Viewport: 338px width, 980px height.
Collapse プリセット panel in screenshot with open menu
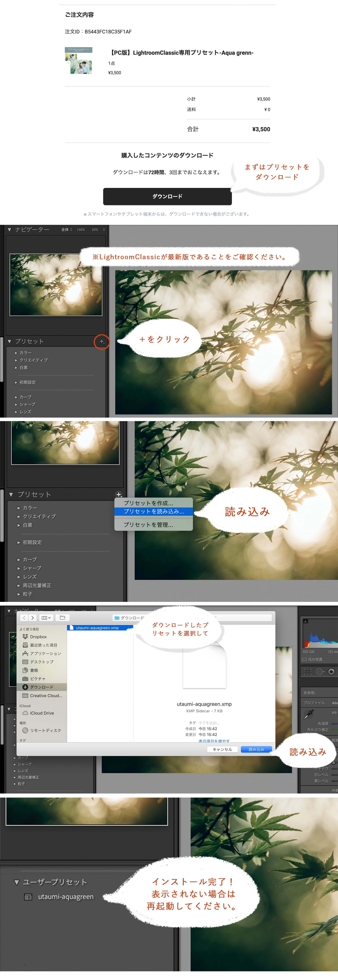tap(11, 495)
